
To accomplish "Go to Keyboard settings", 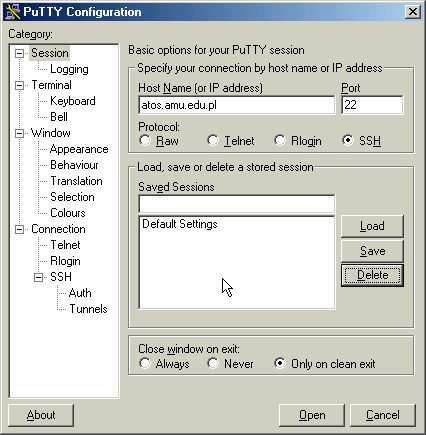I will [73, 101].
